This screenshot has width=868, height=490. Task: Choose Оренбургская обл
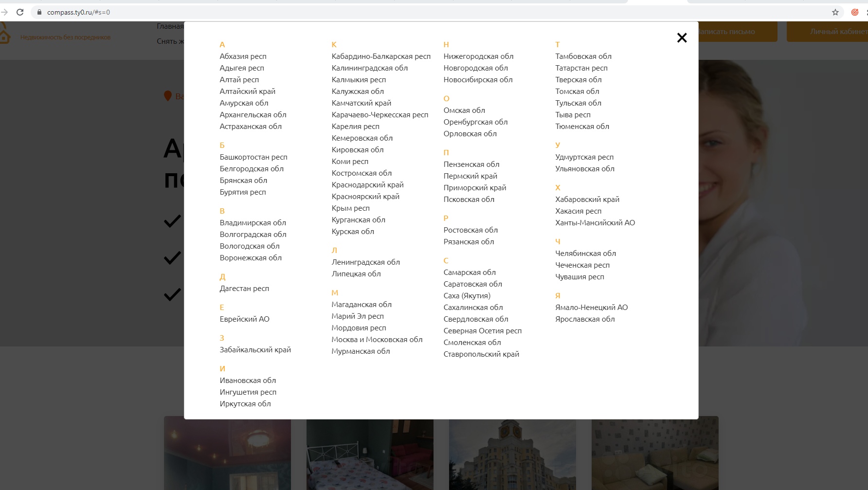click(x=475, y=122)
